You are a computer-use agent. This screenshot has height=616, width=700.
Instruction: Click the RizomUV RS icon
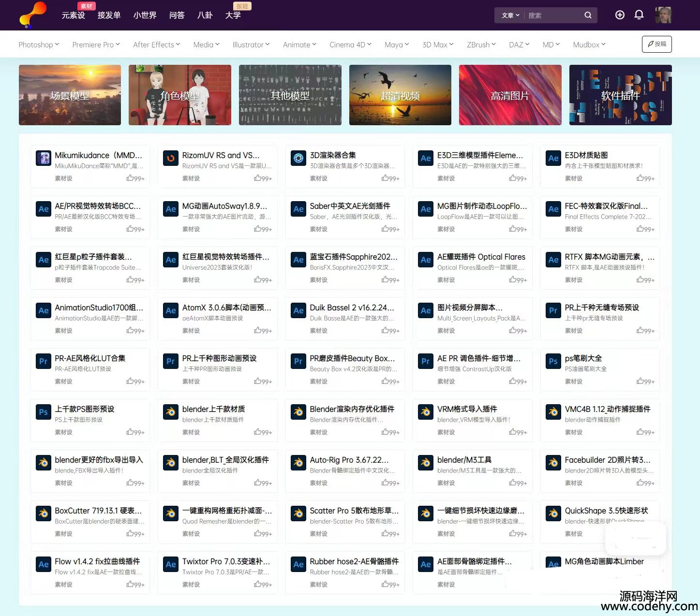coord(171,158)
